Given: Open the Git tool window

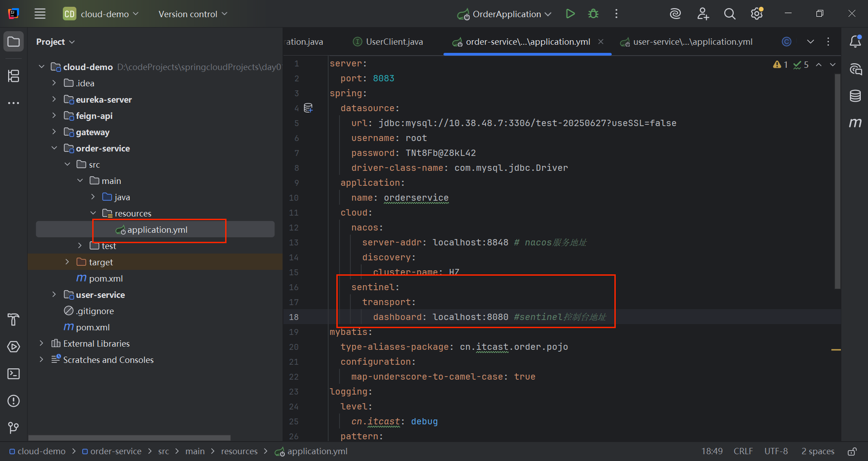Looking at the screenshot, I should click(x=14, y=428).
